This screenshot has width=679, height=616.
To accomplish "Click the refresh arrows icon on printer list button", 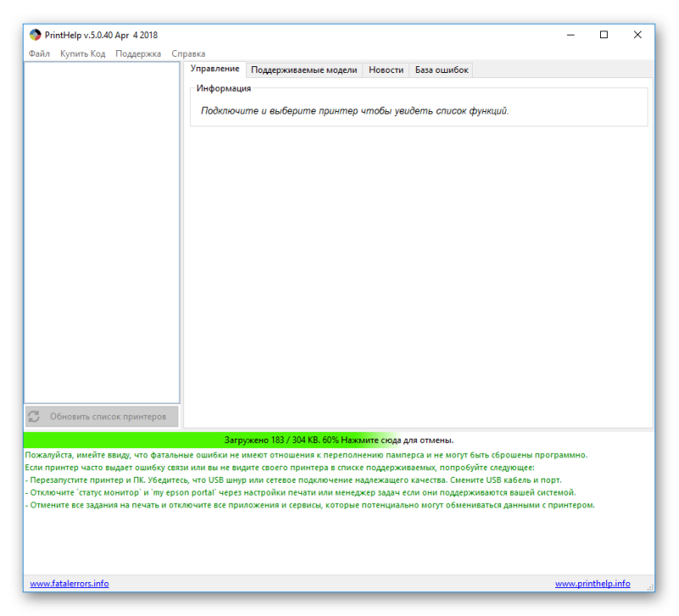I will click(x=34, y=417).
